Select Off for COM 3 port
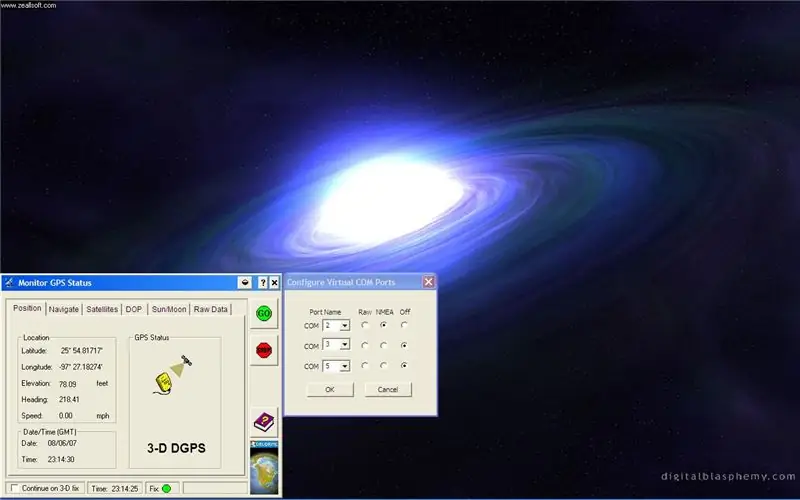Image resolution: width=800 pixels, height=500 pixels. [404, 345]
